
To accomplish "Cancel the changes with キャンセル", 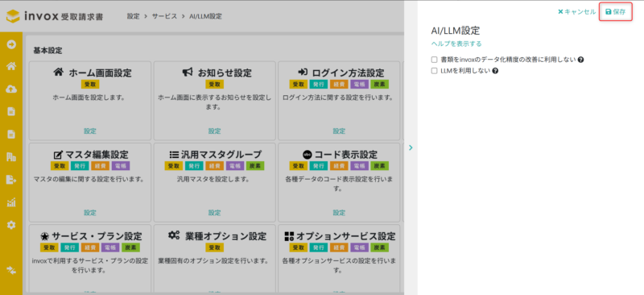I will (x=576, y=12).
